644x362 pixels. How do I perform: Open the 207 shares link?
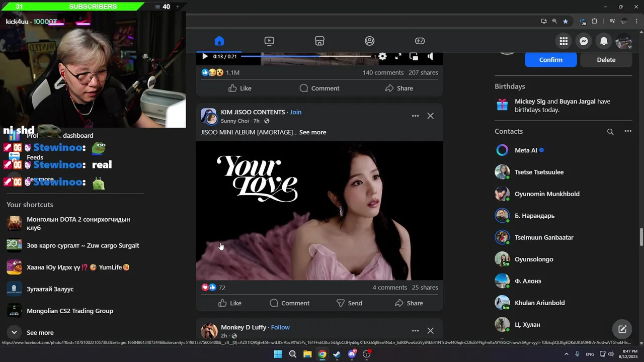pyautogui.click(x=423, y=72)
